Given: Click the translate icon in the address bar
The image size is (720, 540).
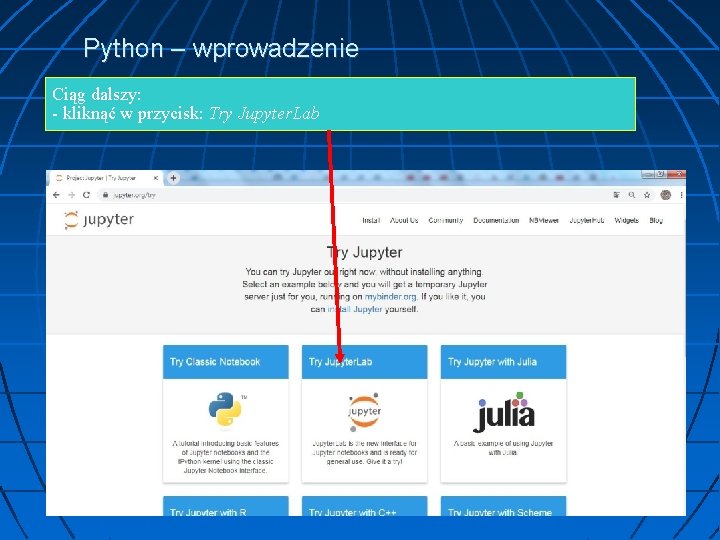Looking at the screenshot, I should [617, 195].
